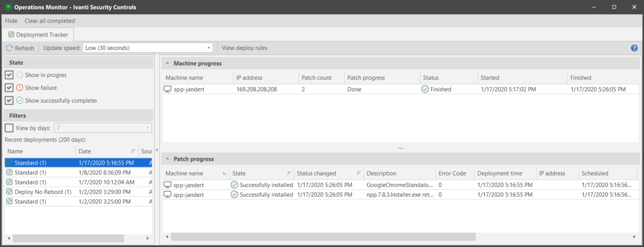Collapse the Patch progress section
Viewport: 644px width, 247px height.
[x=167, y=159]
